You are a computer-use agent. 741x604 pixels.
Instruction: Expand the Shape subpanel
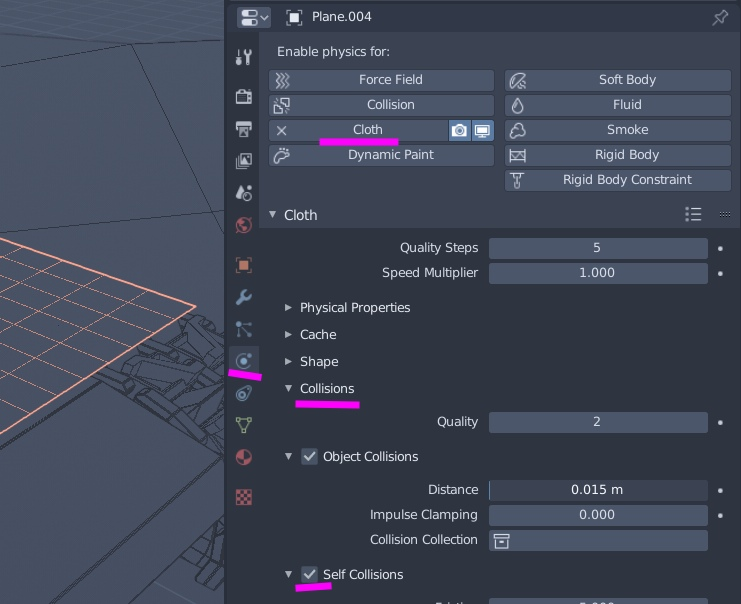[288, 362]
